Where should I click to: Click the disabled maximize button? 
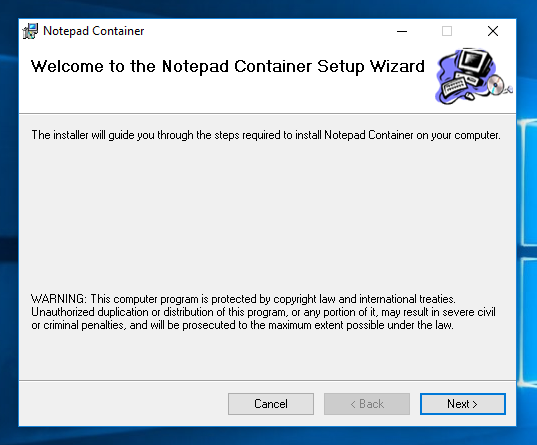pyautogui.click(x=447, y=31)
